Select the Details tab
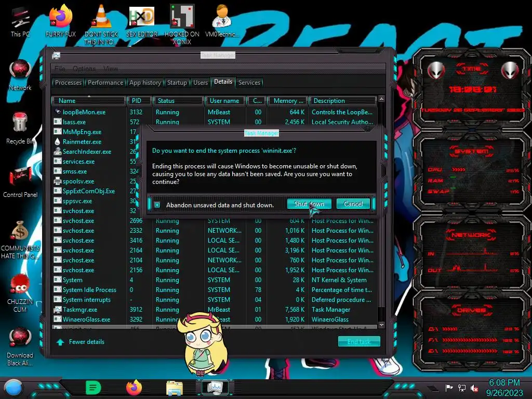 coord(223,82)
